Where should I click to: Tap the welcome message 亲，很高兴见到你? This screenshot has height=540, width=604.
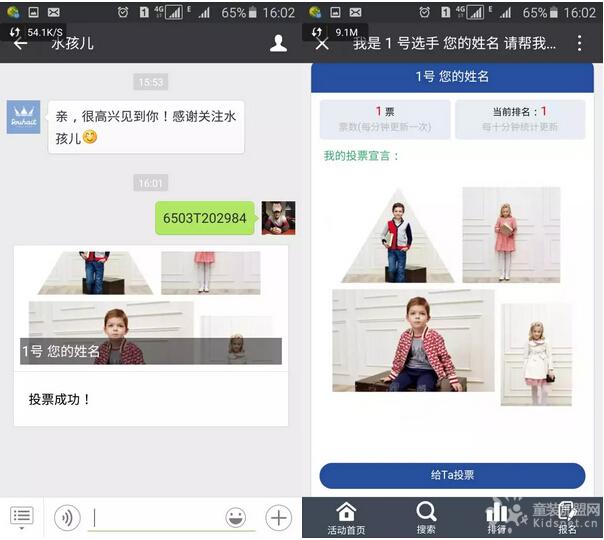(x=146, y=127)
